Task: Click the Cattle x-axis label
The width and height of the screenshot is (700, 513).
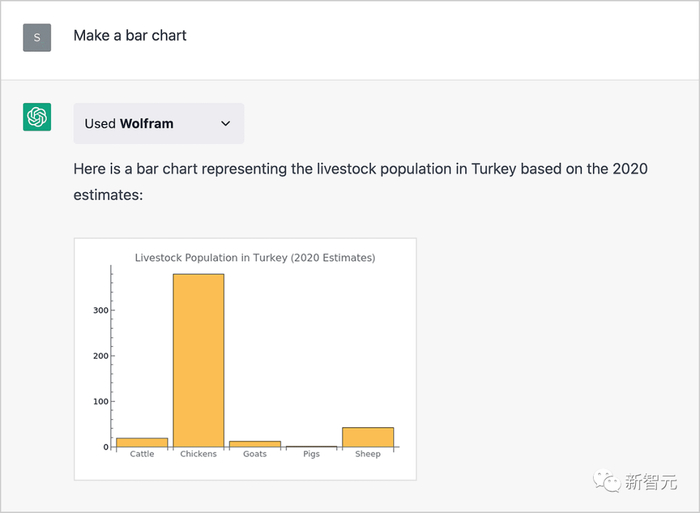Action: pos(142,455)
